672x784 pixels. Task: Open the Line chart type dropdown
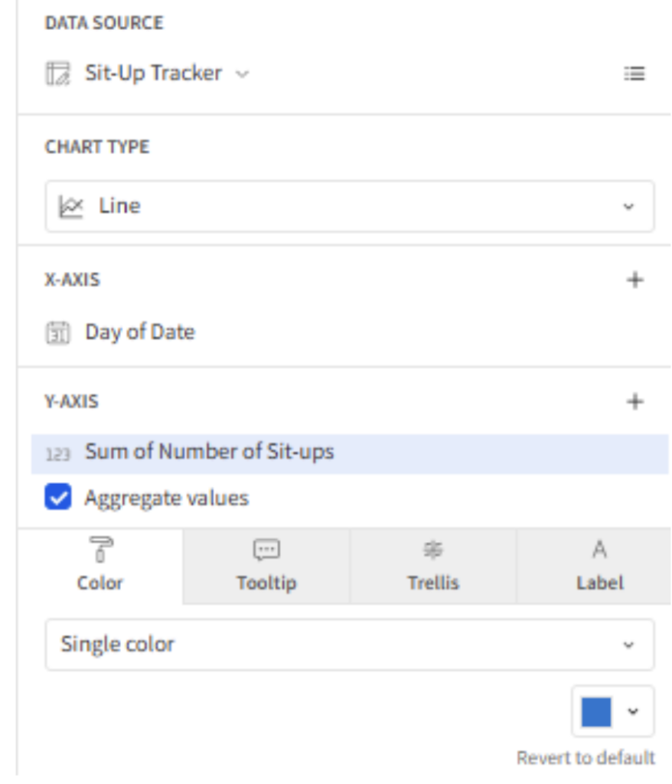coord(350,206)
